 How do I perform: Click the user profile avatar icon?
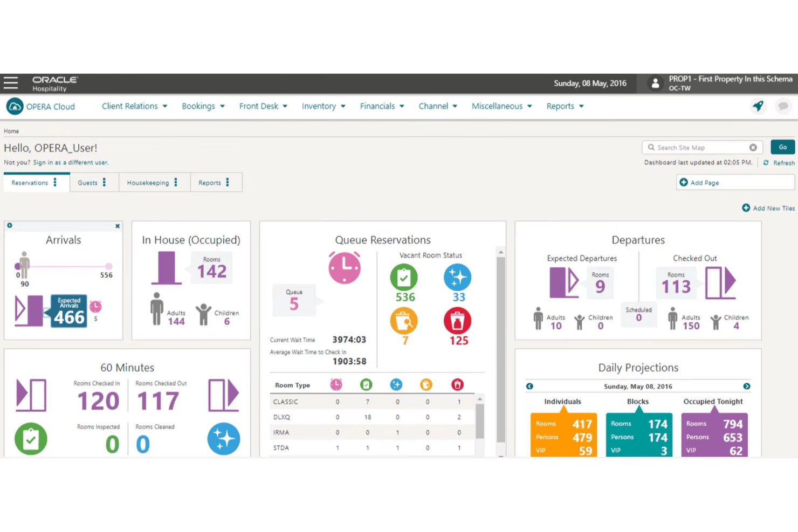click(x=655, y=84)
